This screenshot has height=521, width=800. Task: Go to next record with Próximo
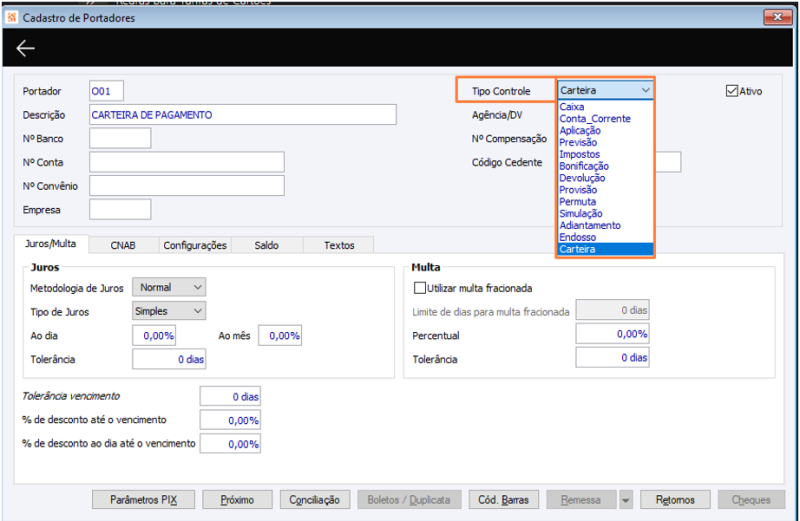pyautogui.click(x=237, y=500)
